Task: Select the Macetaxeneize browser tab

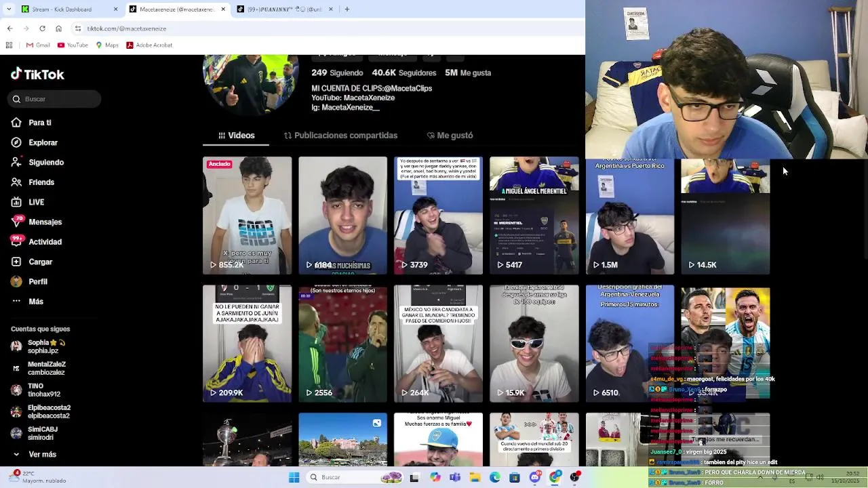Action: click(x=178, y=9)
